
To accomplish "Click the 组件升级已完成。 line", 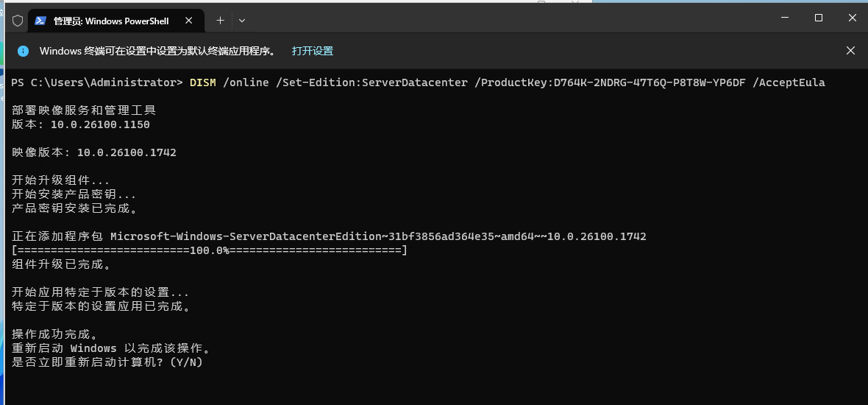I will [x=60, y=265].
